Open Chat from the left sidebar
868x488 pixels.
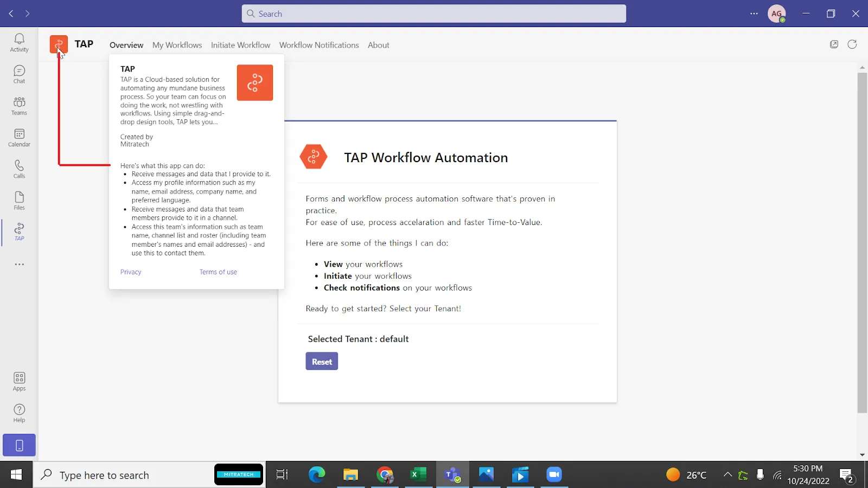pos(19,74)
